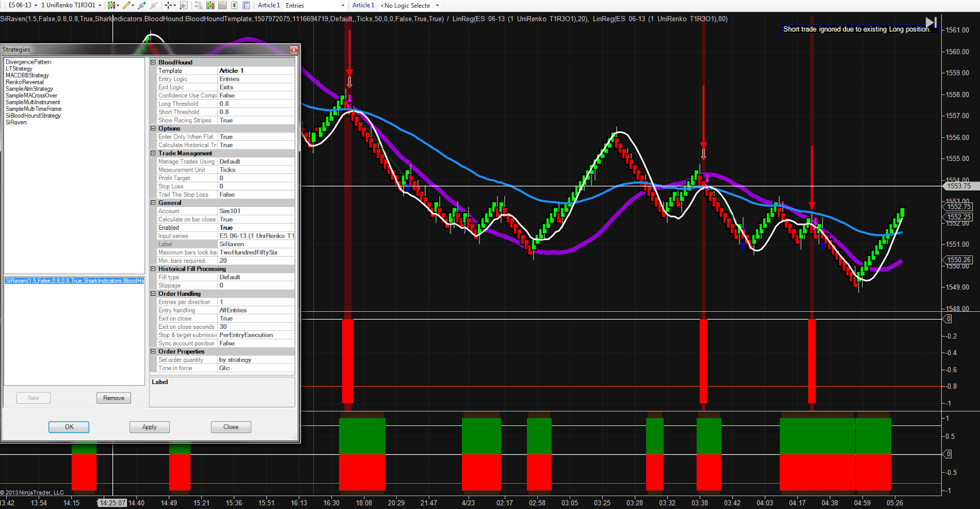Viewport: 980px width, 509px height.
Task: Toggle Sync account position value
Action: tap(256, 344)
